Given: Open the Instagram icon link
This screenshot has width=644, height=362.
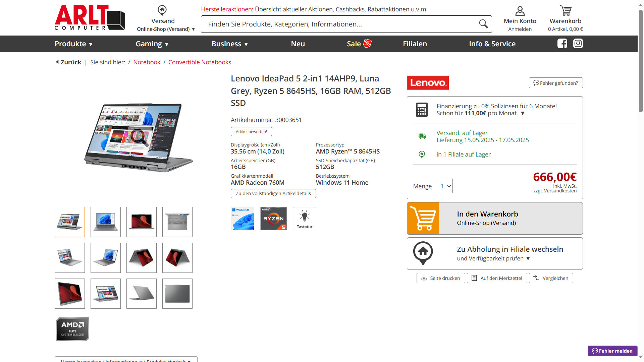Looking at the screenshot, I should (x=578, y=44).
